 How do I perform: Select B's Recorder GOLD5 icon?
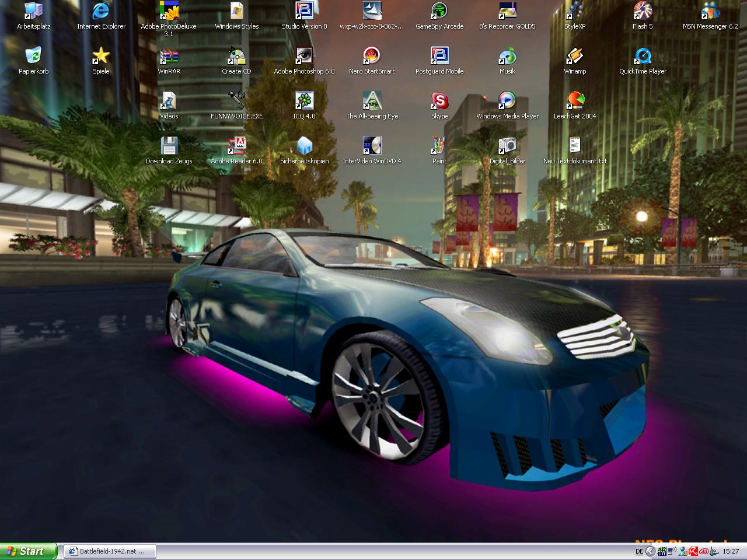pos(507,16)
